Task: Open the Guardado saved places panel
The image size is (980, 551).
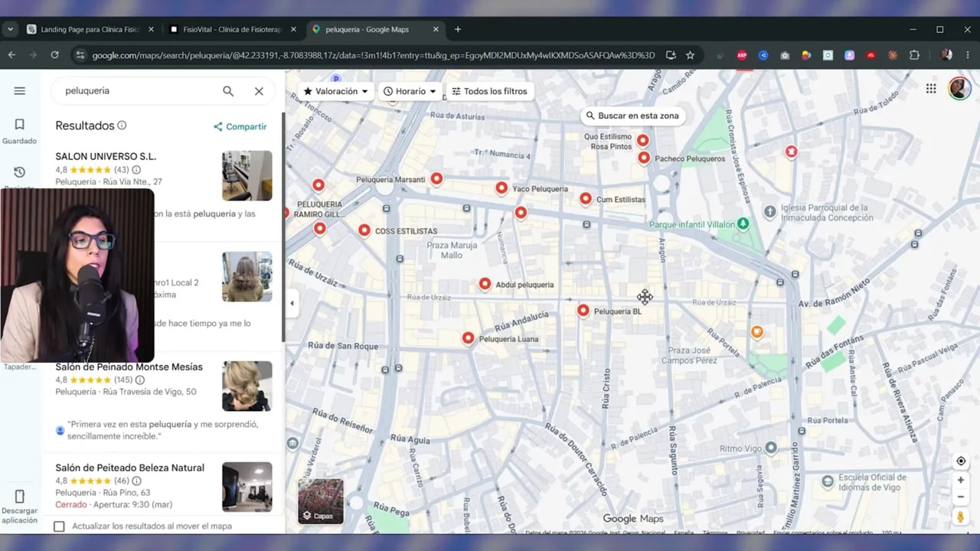Action: pos(19,131)
